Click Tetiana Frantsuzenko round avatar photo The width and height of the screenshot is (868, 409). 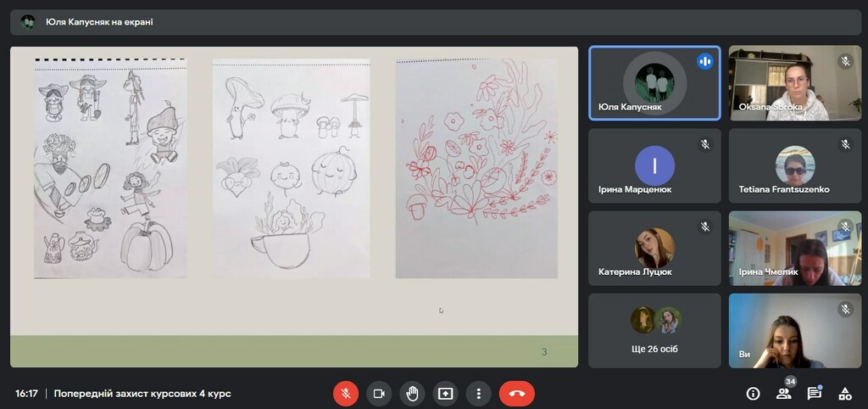795,165
